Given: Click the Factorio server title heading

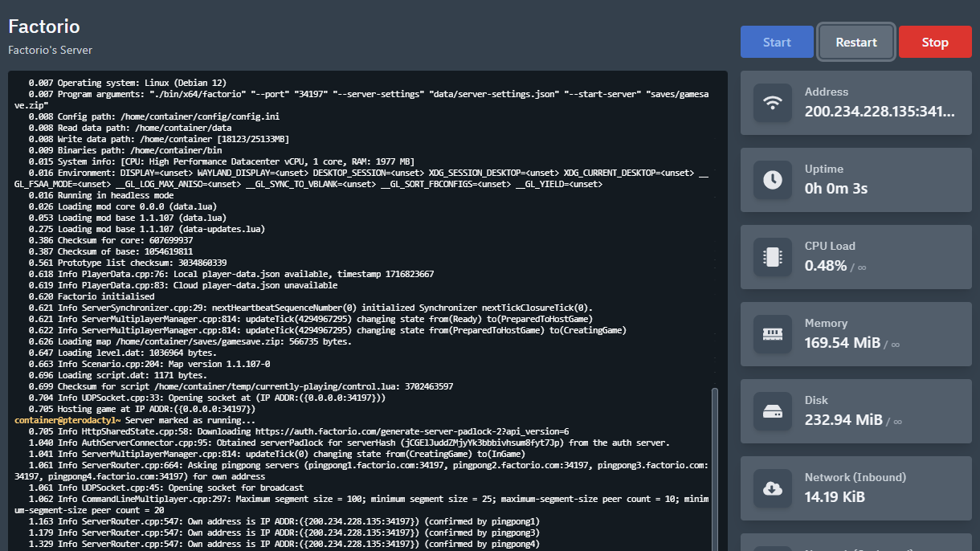Looking at the screenshot, I should click(x=44, y=27).
